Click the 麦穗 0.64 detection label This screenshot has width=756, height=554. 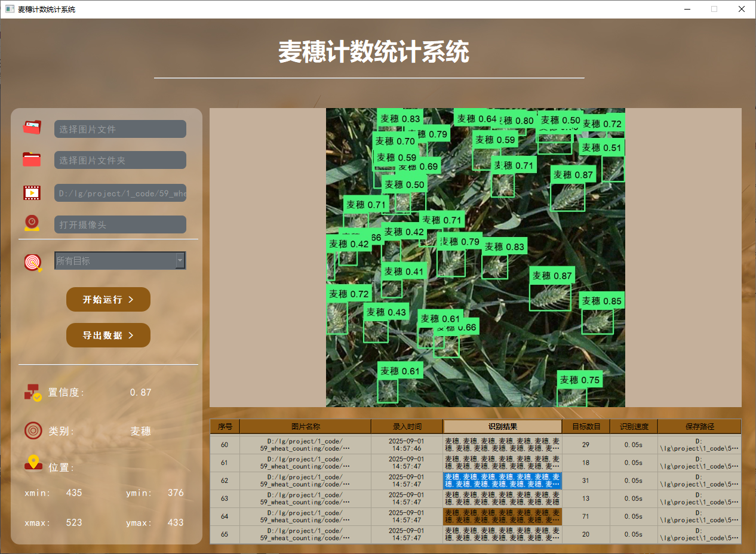477,119
